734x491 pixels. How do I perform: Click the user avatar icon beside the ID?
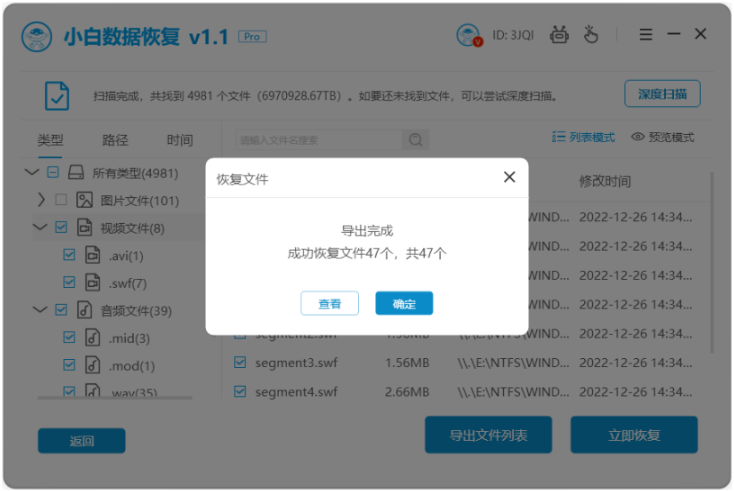click(x=469, y=35)
